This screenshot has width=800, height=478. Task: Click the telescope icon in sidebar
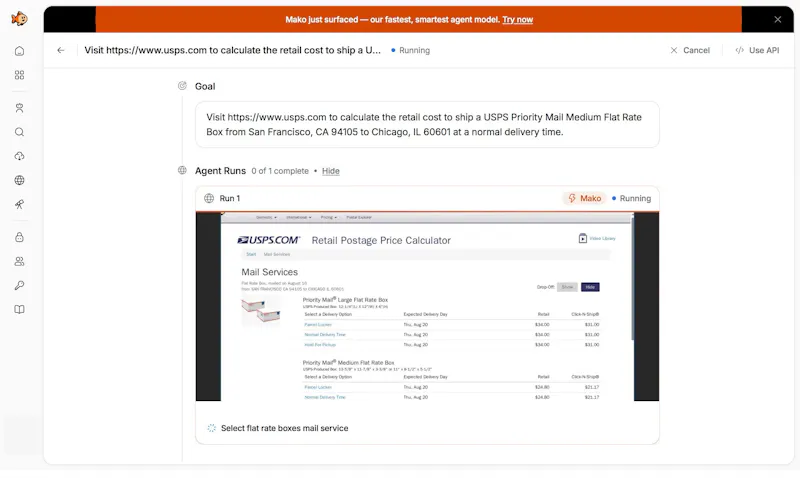pyautogui.click(x=19, y=205)
